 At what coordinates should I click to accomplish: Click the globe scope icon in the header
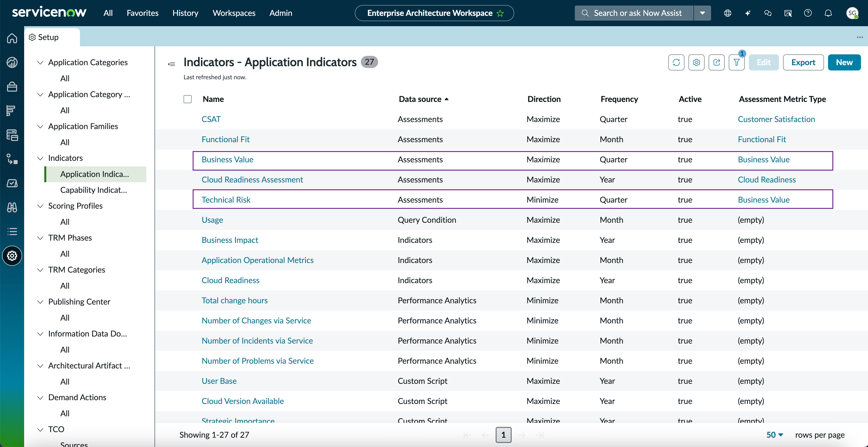coord(728,13)
